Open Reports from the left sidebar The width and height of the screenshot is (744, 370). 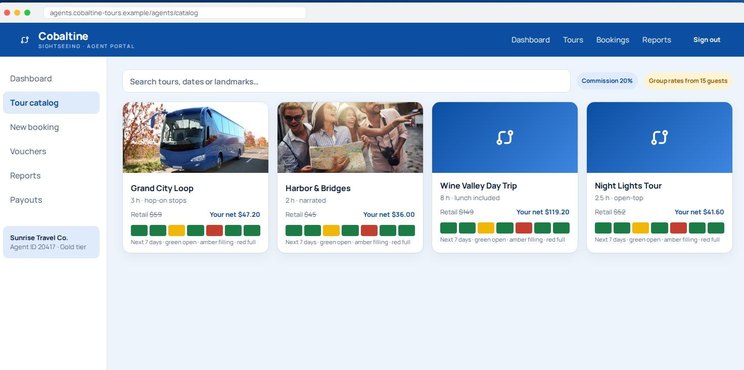pyautogui.click(x=51, y=176)
